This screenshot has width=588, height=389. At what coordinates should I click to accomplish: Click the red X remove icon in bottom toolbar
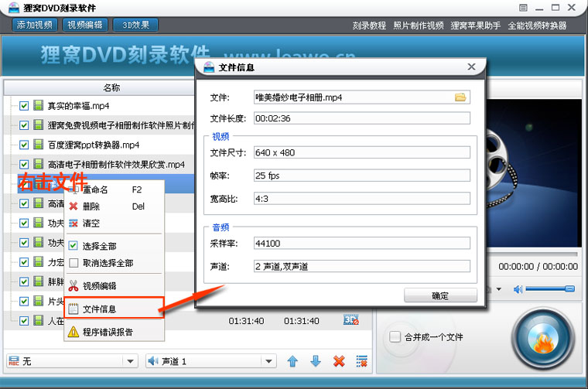click(x=339, y=361)
